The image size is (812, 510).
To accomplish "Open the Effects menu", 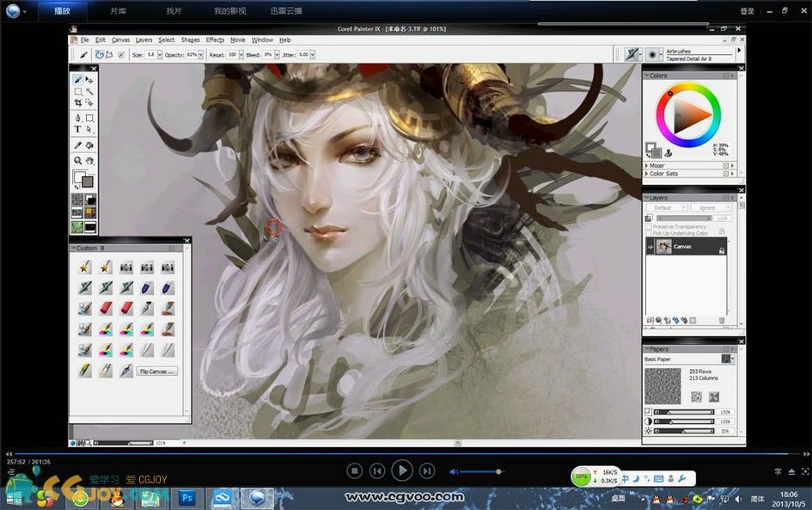I will point(215,40).
